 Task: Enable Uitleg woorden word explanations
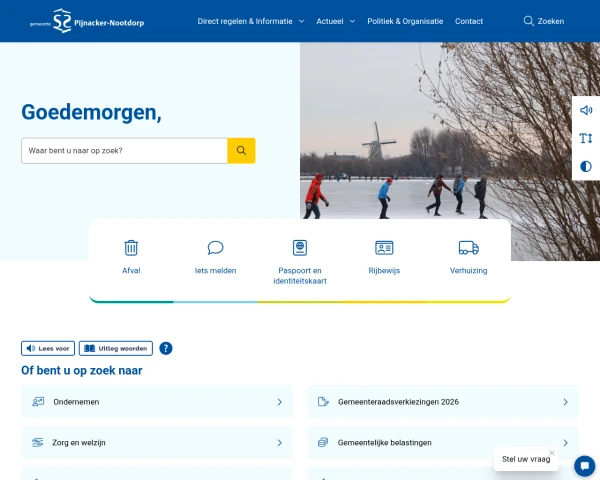116,348
